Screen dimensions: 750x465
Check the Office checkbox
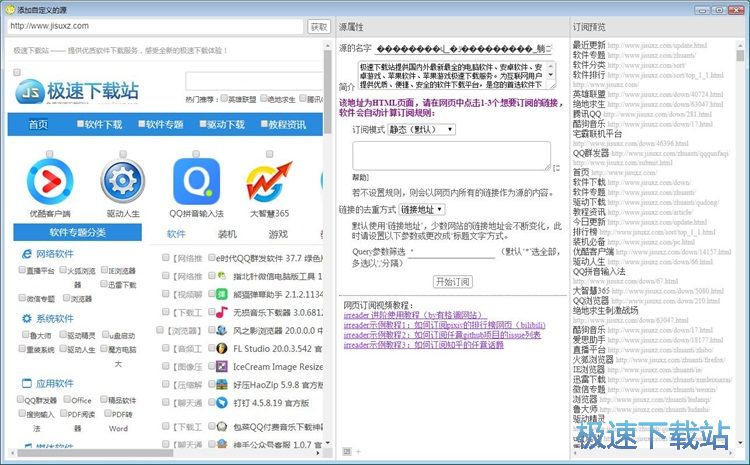coord(67,399)
